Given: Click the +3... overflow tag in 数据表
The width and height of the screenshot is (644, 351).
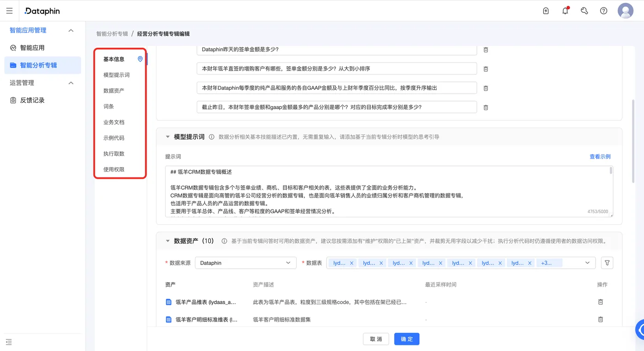Looking at the screenshot, I should [x=550, y=263].
